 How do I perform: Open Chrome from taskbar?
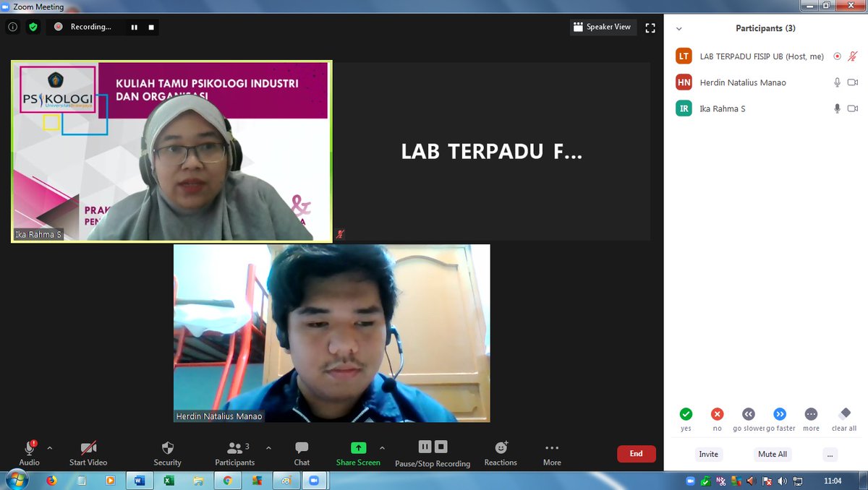(x=227, y=480)
